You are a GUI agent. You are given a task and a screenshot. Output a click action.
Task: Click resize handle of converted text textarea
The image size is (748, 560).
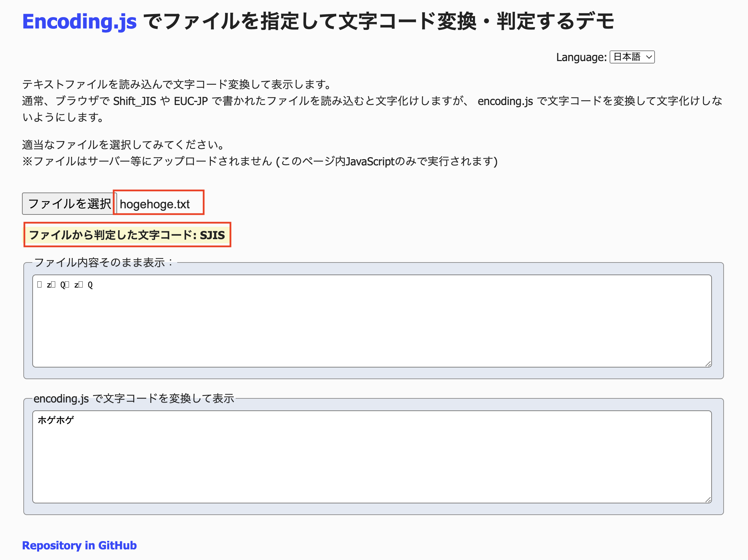708,500
